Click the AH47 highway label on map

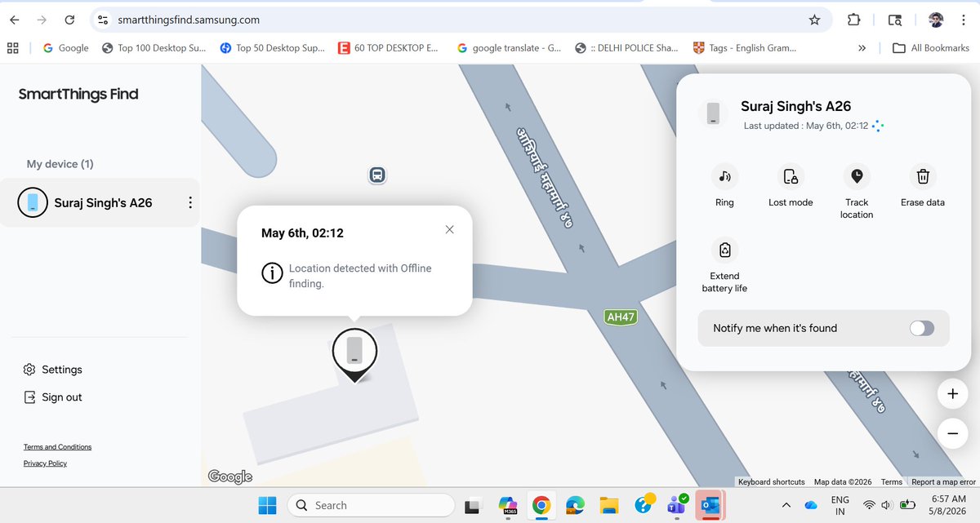(x=621, y=317)
